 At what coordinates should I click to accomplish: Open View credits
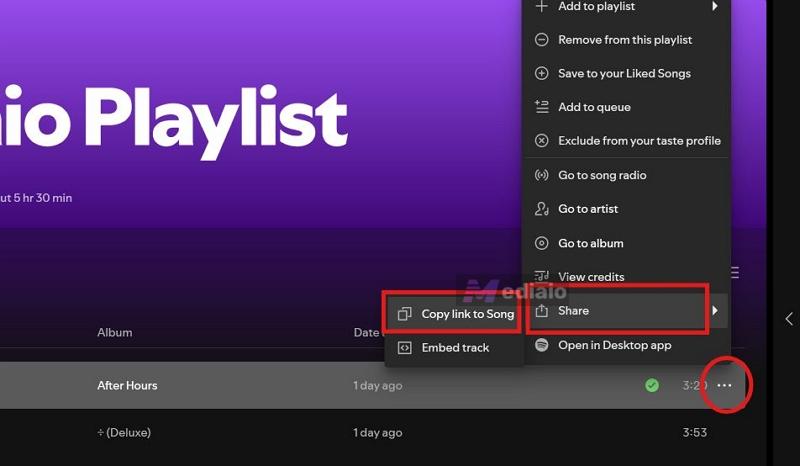click(x=627, y=277)
